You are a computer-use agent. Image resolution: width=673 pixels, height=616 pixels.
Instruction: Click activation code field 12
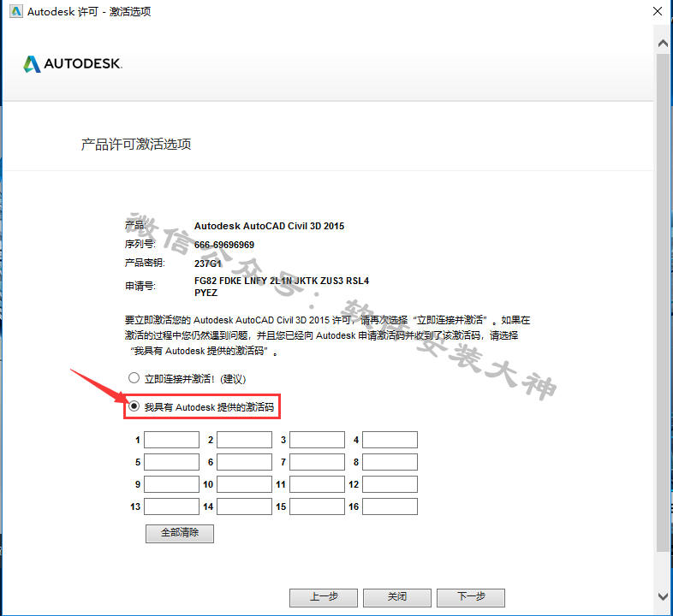390,484
